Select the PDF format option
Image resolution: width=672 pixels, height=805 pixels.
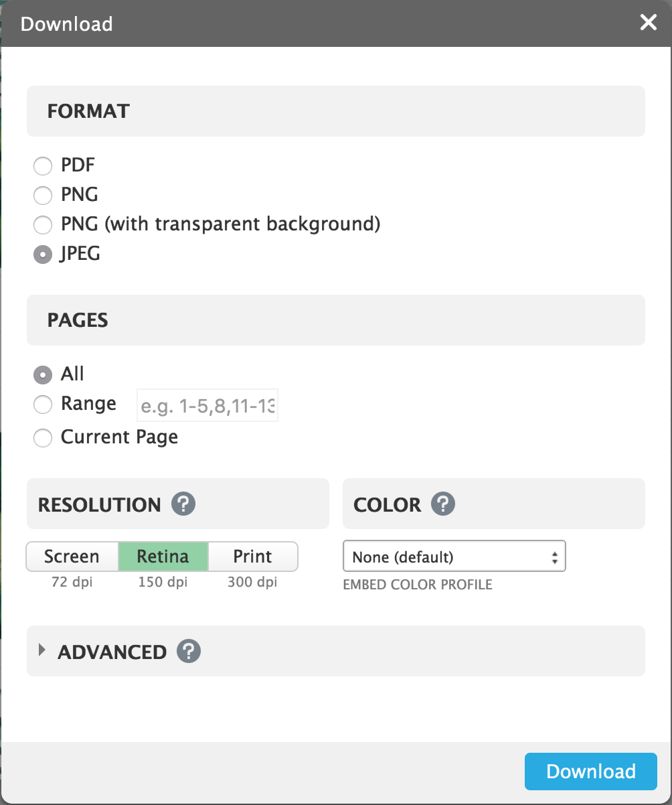pos(43,165)
